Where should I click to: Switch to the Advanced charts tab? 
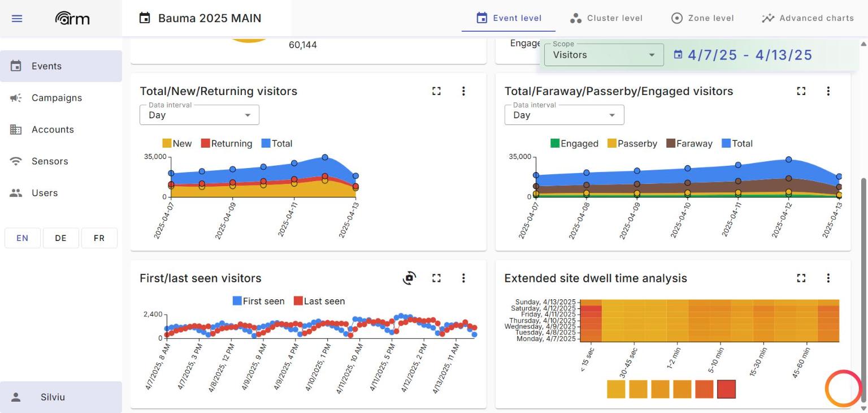click(x=808, y=18)
